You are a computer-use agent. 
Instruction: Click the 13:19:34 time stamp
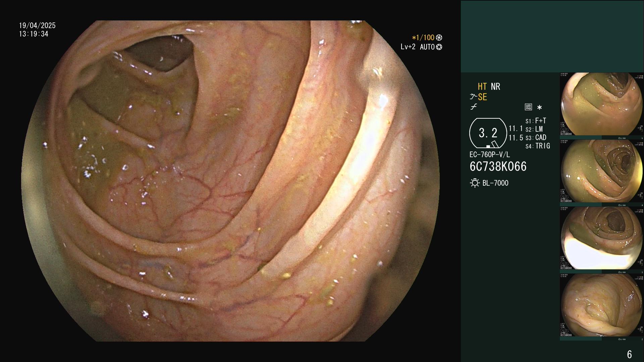(34, 34)
